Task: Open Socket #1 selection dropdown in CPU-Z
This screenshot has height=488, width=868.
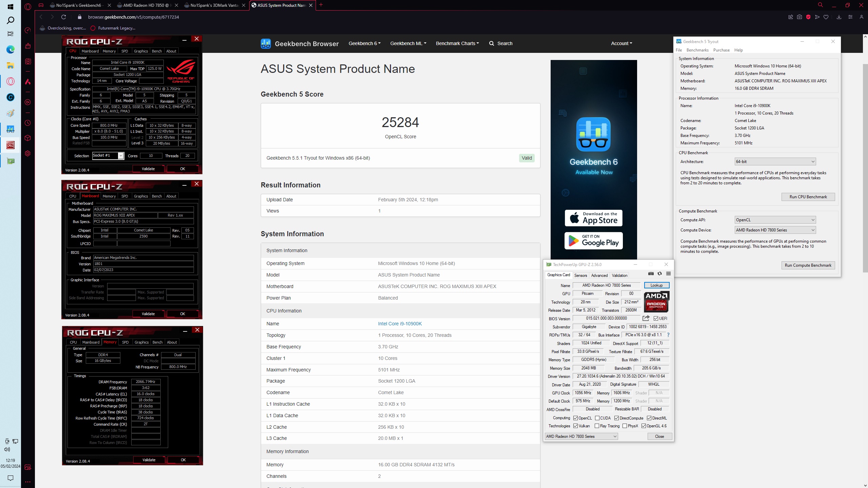Action: tap(108, 156)
